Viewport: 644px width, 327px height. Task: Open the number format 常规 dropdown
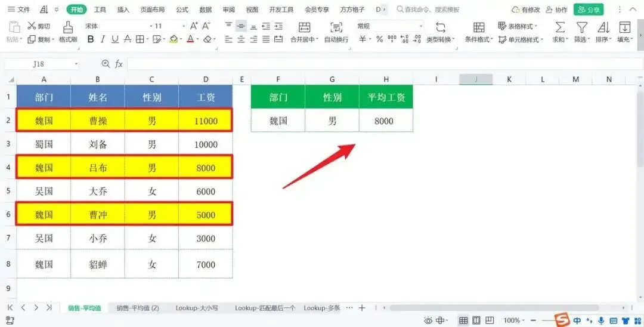(x=421, y=26)
